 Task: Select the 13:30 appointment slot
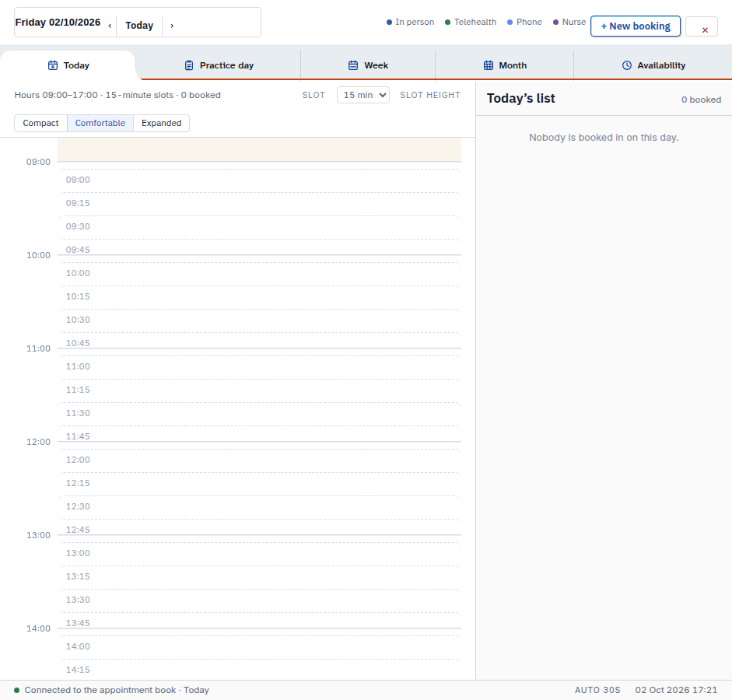[260, 600]
